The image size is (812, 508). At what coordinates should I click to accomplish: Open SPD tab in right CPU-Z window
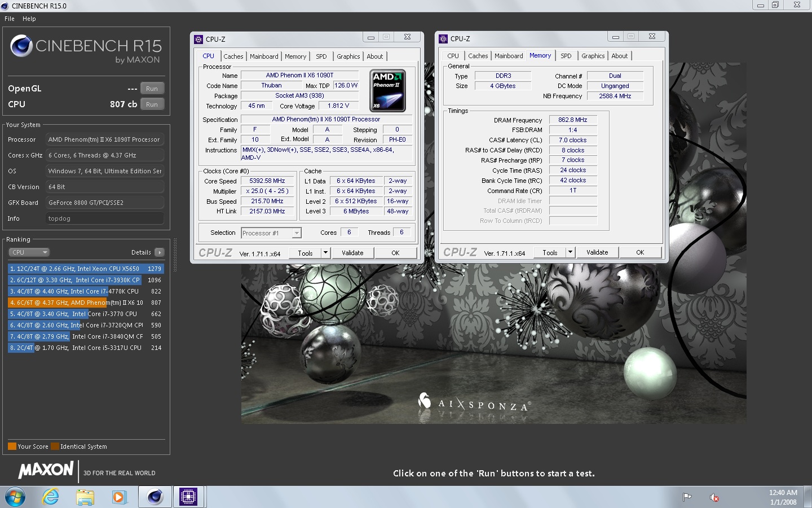(x=566, y=56)
